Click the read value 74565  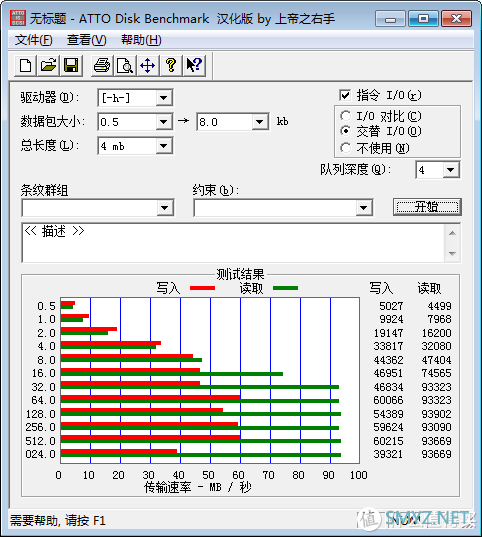[x=436, y=373]
